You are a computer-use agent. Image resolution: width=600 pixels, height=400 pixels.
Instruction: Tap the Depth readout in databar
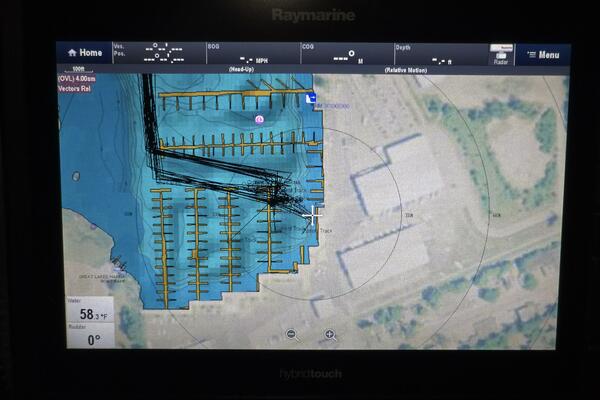pyautogui.click(x=435, y=53)
